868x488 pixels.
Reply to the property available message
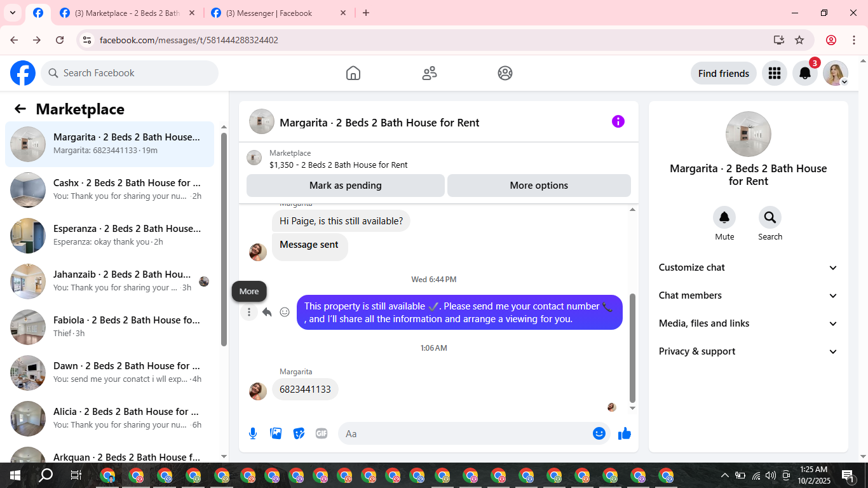pyautogui.click(x=267, y=312)
